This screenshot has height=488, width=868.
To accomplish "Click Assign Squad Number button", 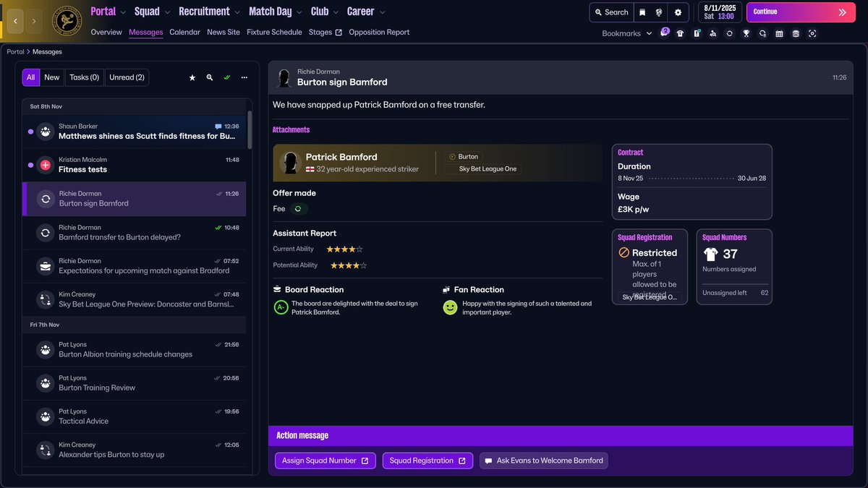I will click(x=325, y=461).
